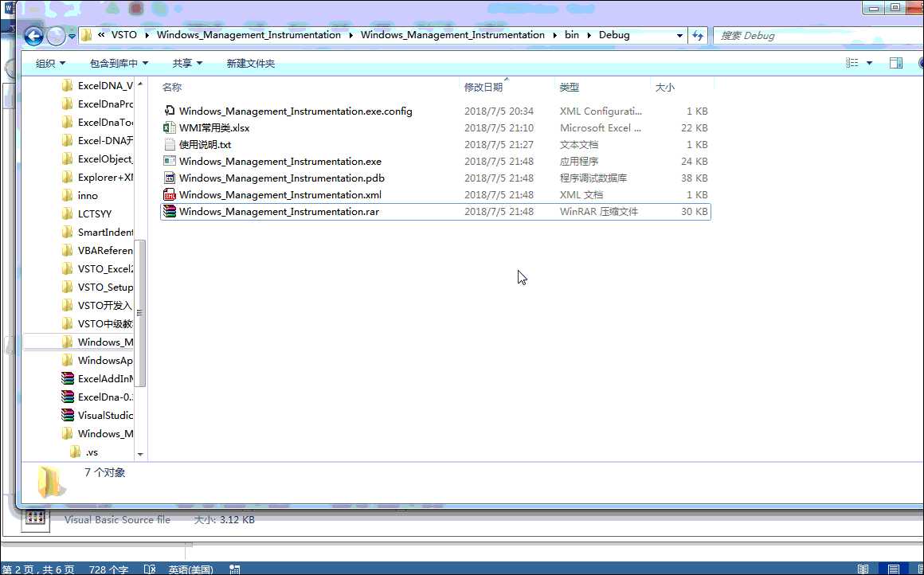
Task: Select the Windows_Management_Instrumentation.xml icon
Action: [x=170, y=194]
